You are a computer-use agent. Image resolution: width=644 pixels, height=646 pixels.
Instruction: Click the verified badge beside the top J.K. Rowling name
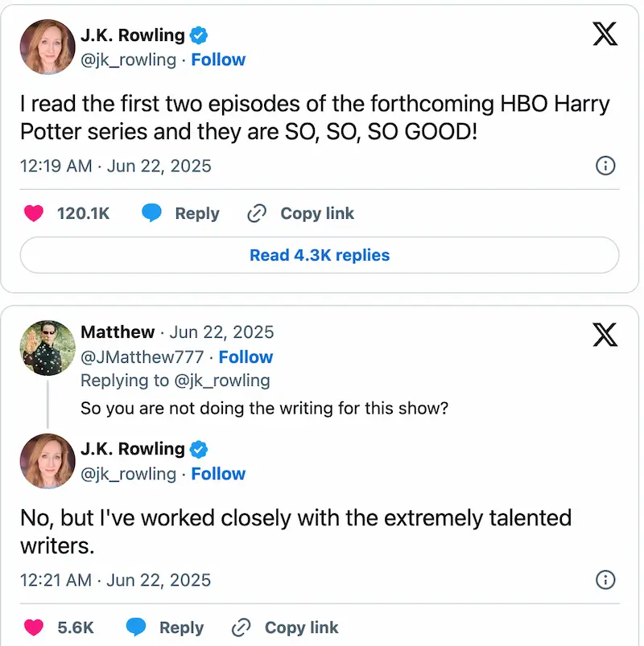[x=200, y=35]
